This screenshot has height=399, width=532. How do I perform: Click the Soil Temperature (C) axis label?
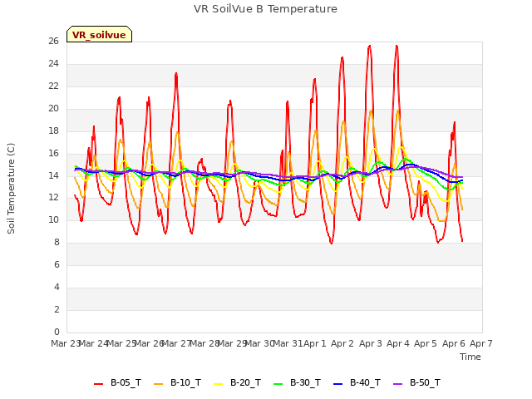click(11, 189)
